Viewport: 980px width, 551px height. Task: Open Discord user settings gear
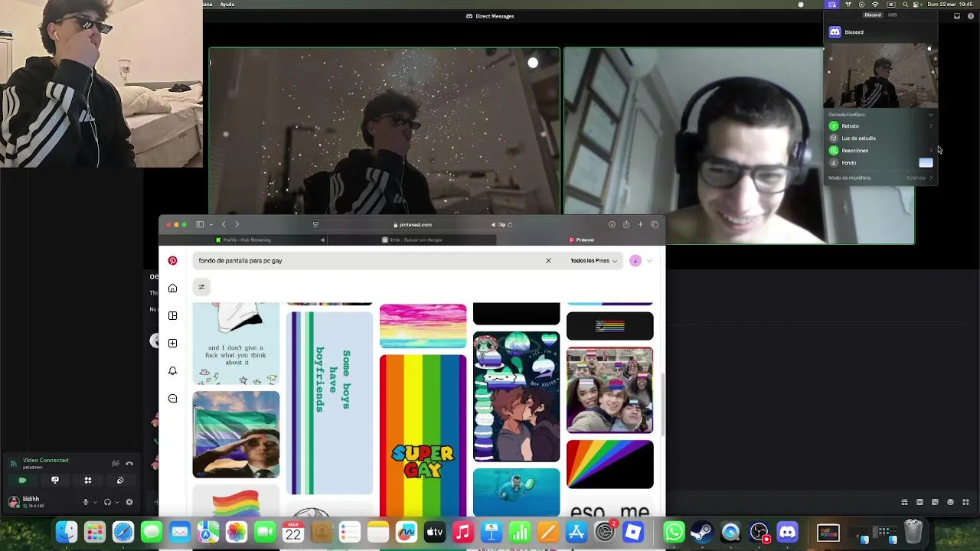coord(129,502)
